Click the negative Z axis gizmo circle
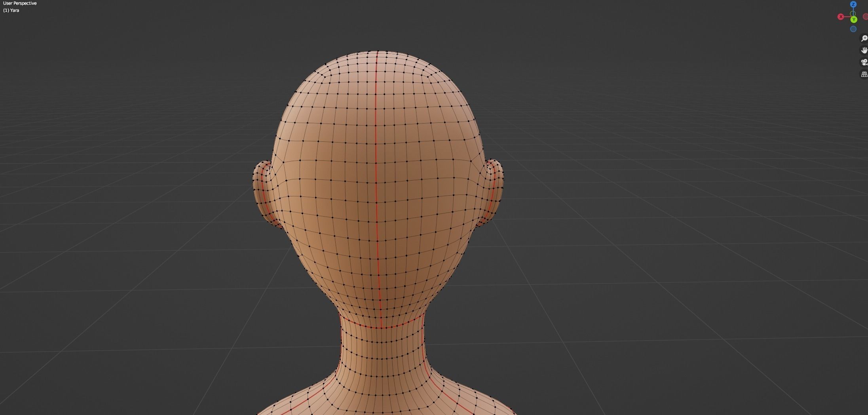 853,29
